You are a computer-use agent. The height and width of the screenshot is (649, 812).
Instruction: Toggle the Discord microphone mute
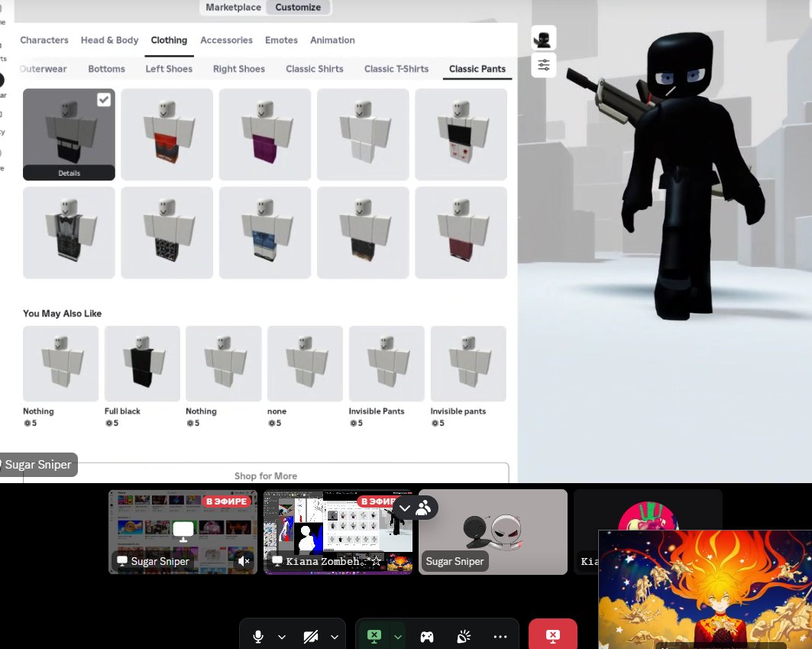[258, 637]
